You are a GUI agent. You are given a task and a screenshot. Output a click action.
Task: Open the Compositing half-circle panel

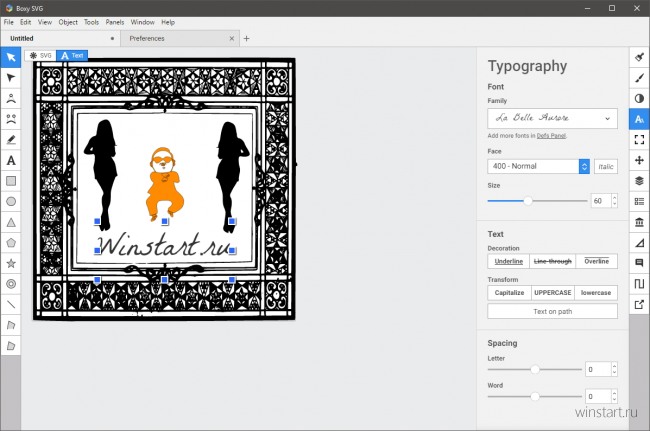(639, 98)
